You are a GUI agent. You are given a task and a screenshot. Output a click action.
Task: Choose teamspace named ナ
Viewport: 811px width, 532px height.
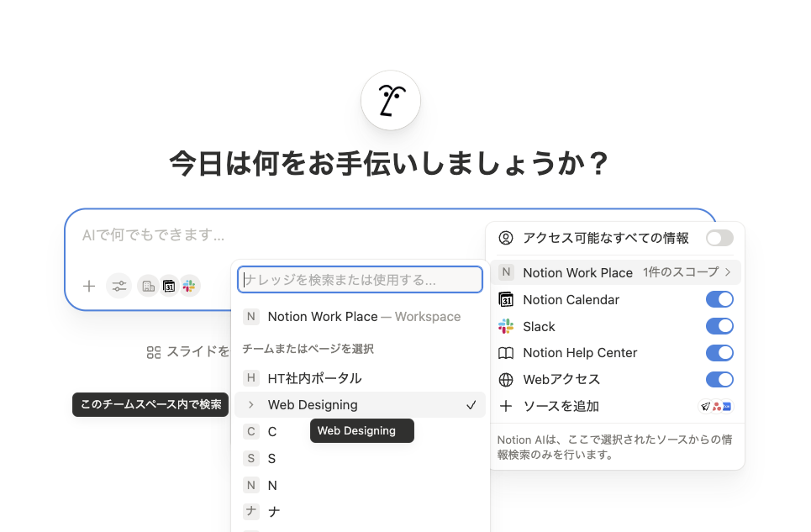pos(360,511)
